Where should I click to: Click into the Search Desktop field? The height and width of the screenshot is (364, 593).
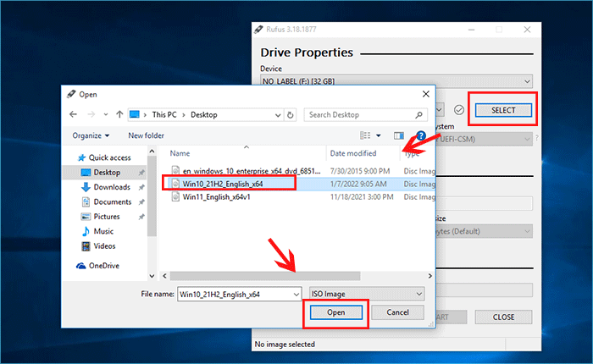pos(365,114)
